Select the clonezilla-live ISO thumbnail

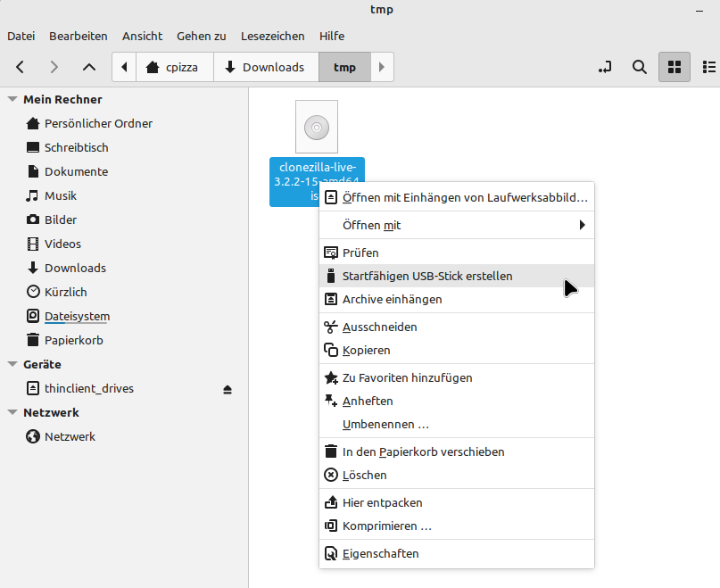point(316,126)
